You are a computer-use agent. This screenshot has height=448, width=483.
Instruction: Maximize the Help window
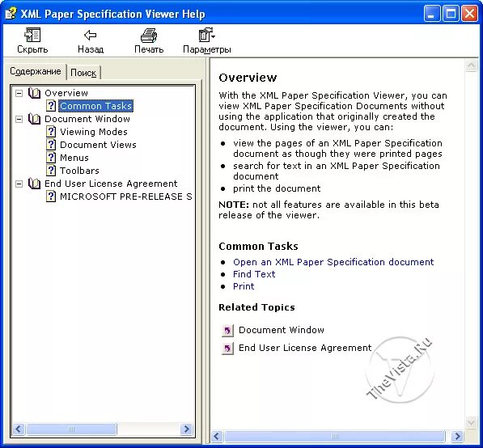click(x=451, y=14)
